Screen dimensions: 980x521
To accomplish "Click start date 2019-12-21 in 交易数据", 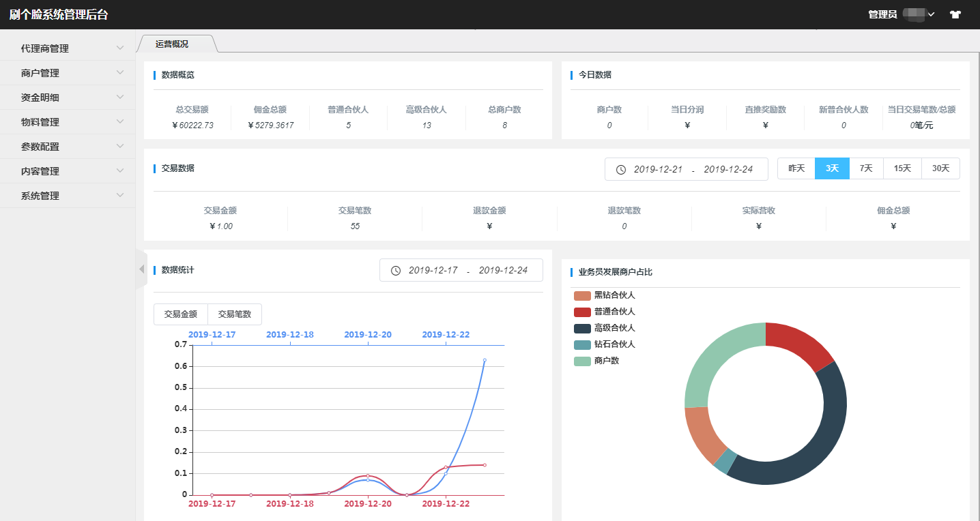I will [x=658, y=169].
